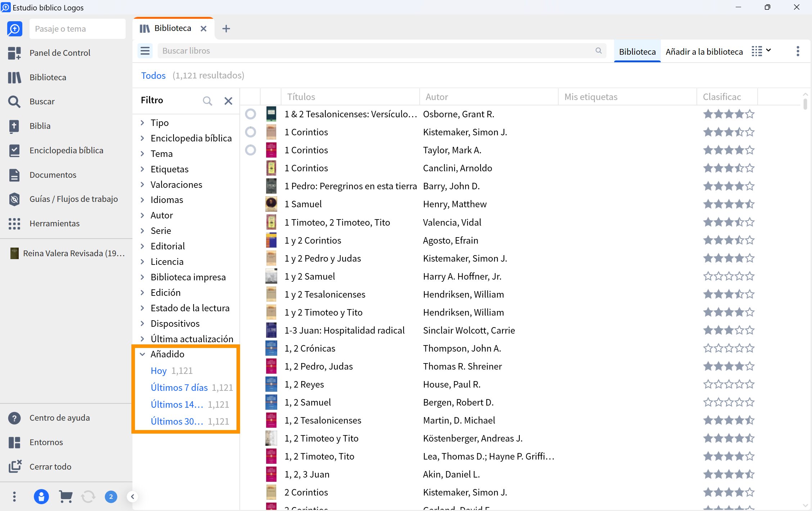
Task: Expand the Idiomas filter
Action: tap(143, 200)
